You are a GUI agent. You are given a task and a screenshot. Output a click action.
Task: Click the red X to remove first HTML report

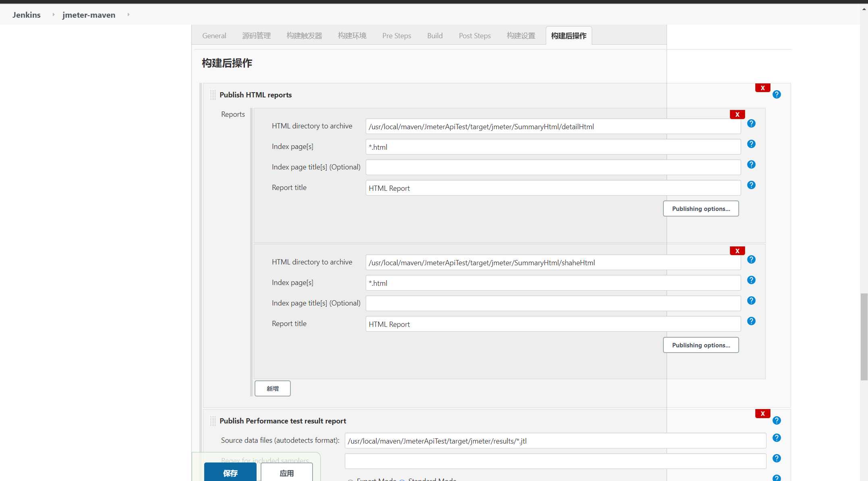click(737, 114)
